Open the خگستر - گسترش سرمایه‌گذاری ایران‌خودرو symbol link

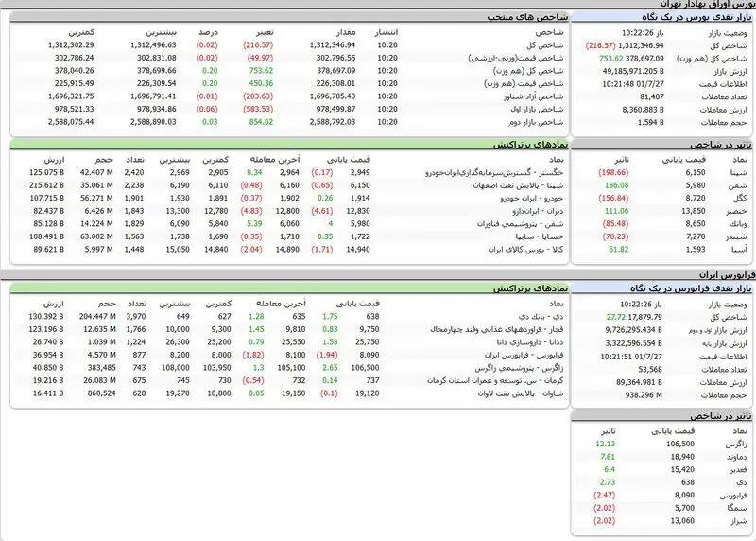[494, 172]
